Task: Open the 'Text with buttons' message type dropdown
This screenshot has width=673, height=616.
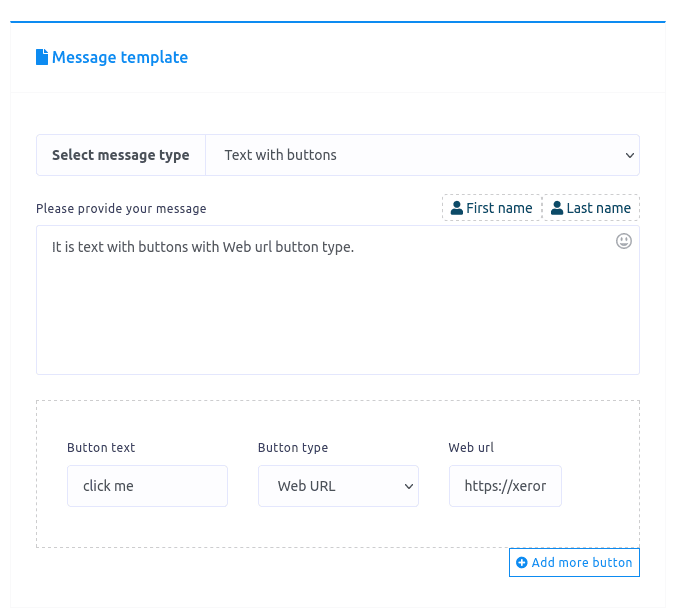Action: (x=422, y=155)
